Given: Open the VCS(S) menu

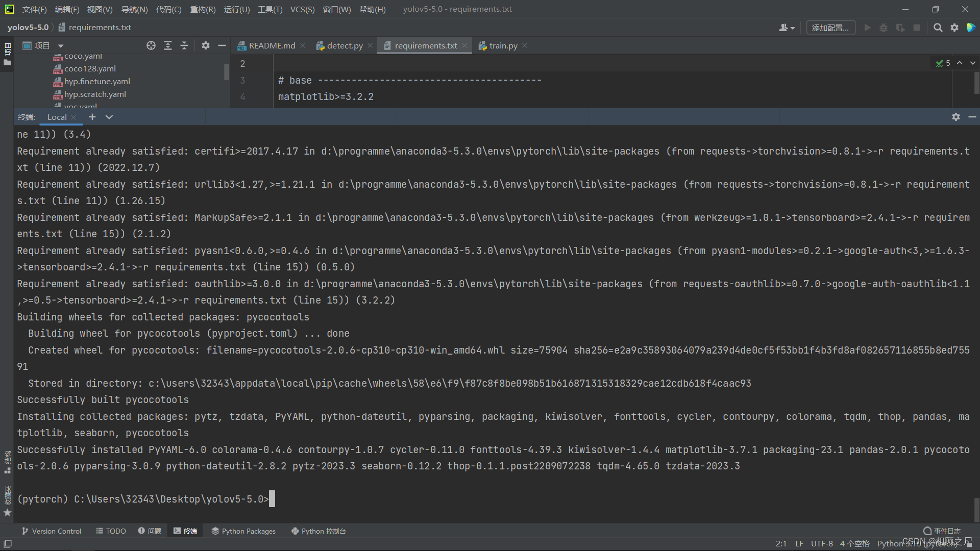Looking at the screenshot, I should (x=302, y=9).
